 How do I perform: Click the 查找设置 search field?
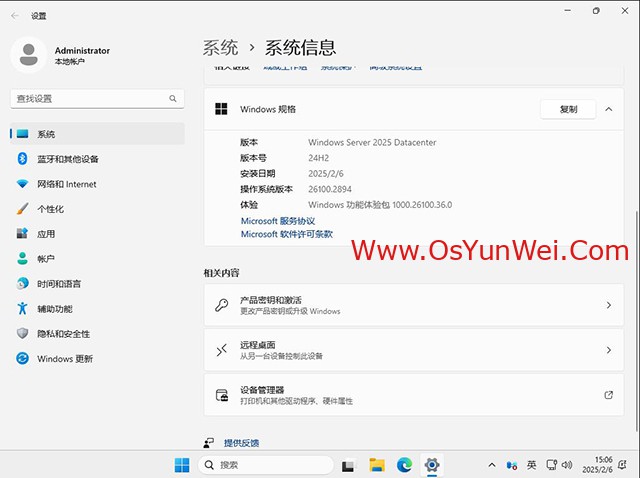click(97, 98)
